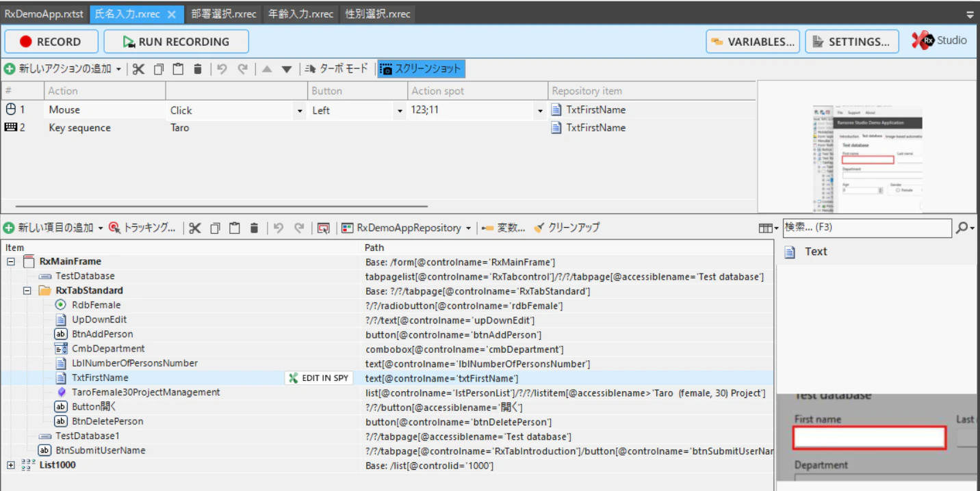This screenshot has height=491, width=980.
Task: Close the 氏名入力.rxrec tab
Action: pyautogui.click(x=172, y=14)
